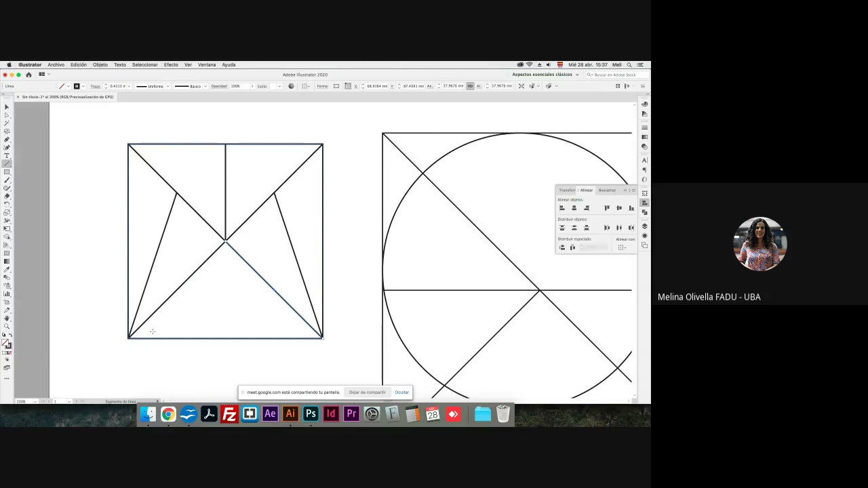This screenshot has height=488, width=868.
Task: Toggle constrain width and height proportions link
Action: (x=470, y=86)
